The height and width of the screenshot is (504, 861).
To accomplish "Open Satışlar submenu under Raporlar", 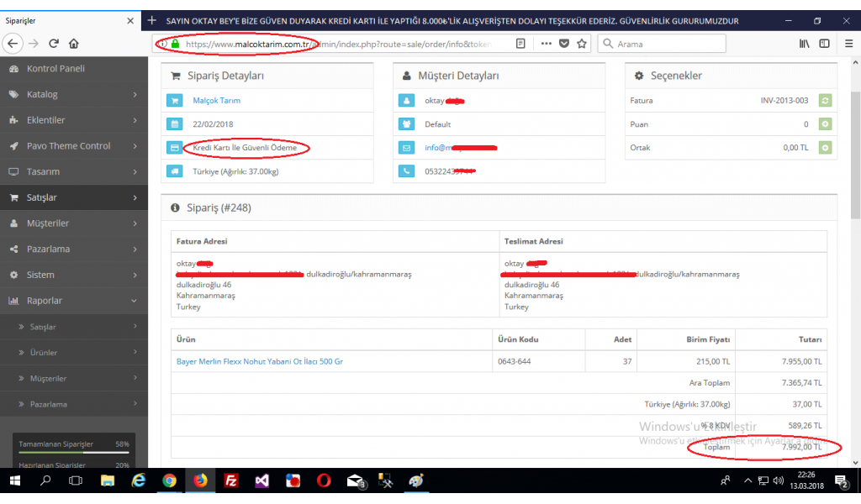I will (74, 327).
